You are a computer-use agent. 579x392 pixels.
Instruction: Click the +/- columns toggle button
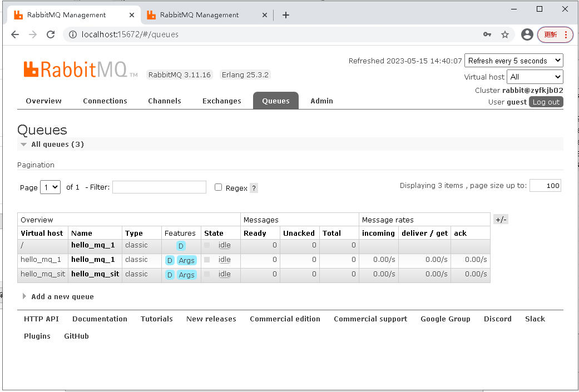click(x=501, y=219)
